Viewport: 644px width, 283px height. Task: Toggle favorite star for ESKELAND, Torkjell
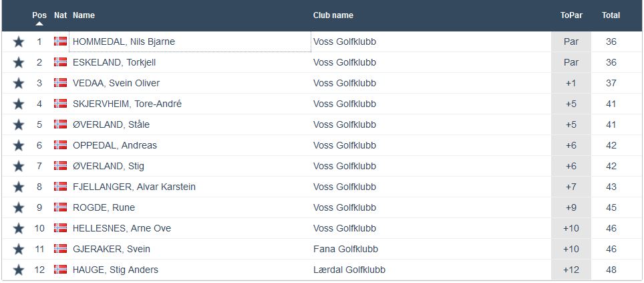19,63
